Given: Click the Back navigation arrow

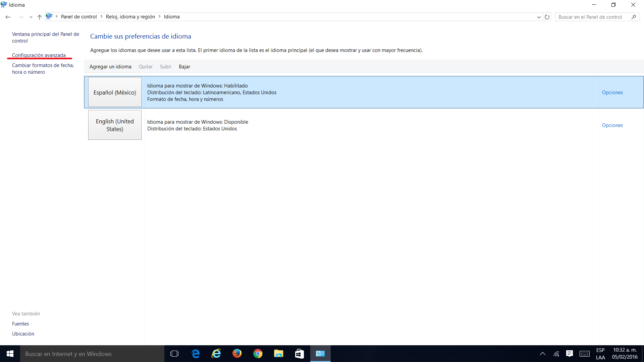Looking at the screenshot, I should [x=8, y=17].
